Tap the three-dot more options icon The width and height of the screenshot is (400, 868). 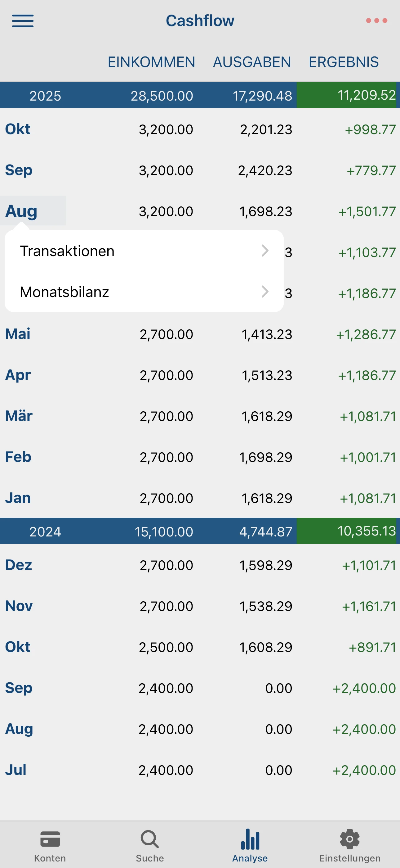376,21
